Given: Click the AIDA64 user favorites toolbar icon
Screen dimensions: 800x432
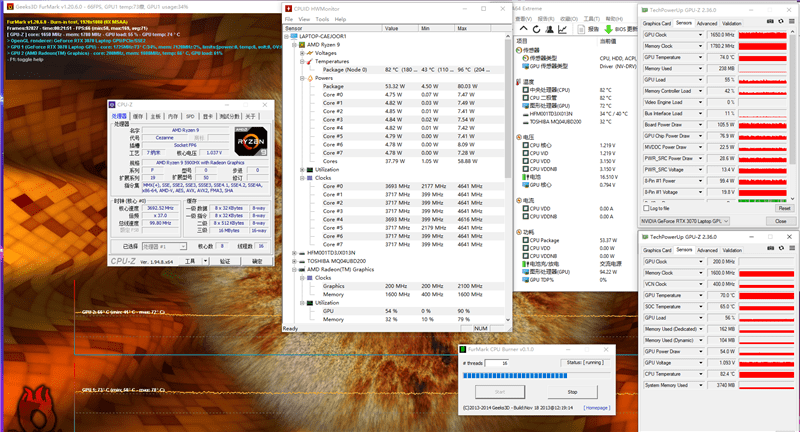Looking at the screenshot, I should [x=549, y=29].
